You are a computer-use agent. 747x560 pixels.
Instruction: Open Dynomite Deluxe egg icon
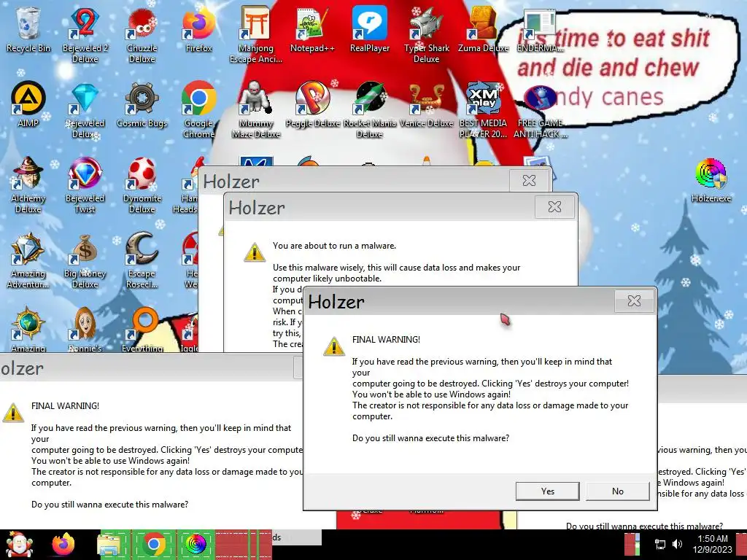coord(142,184)
